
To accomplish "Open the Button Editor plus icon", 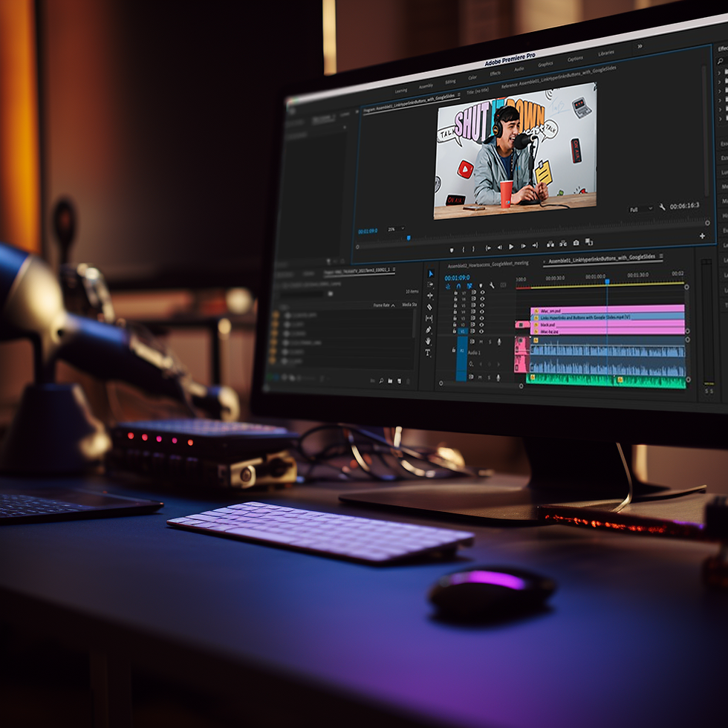I will (x=702, y=236).
